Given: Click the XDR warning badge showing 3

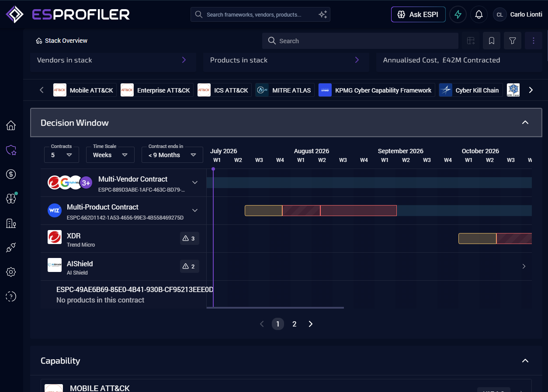Looking at the screenshot, I should [x=190, y=238].
